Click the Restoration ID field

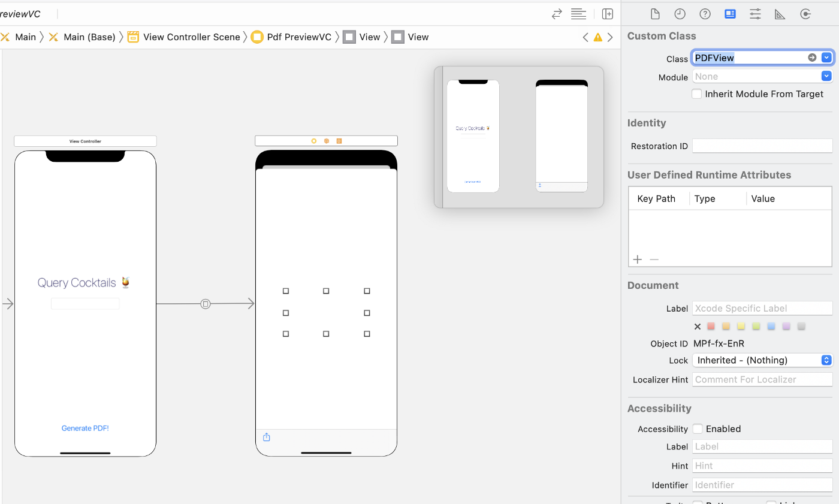tap(762, 146)
